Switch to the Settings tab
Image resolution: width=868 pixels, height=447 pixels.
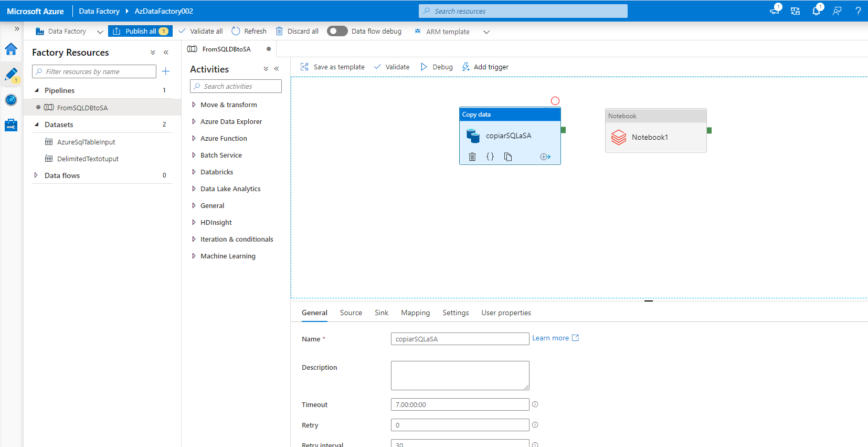pos(456,313)
